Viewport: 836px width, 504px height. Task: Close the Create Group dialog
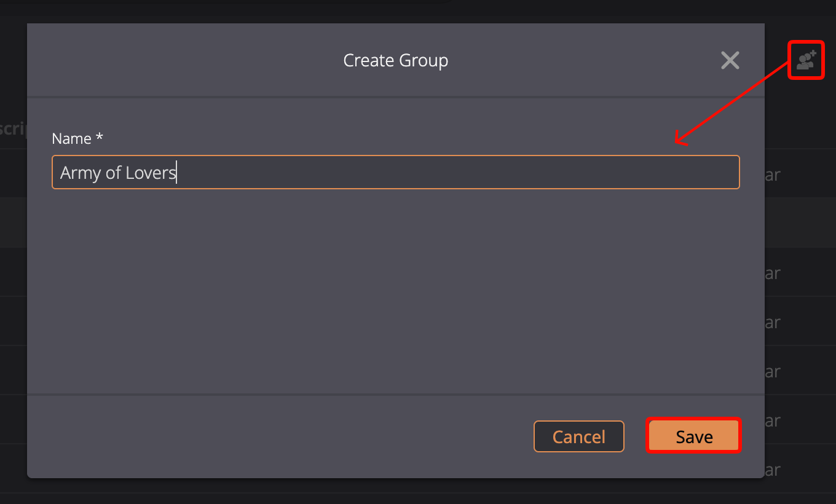(x=730, y=60)
